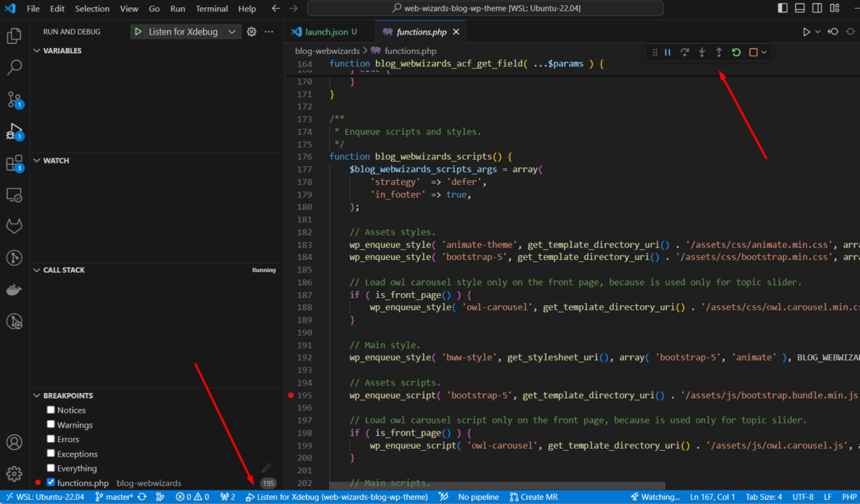The height and width of the screenshot is (504, 860).
Task: Click the UTF-8 encoding indicator
Action: [803, 497]
